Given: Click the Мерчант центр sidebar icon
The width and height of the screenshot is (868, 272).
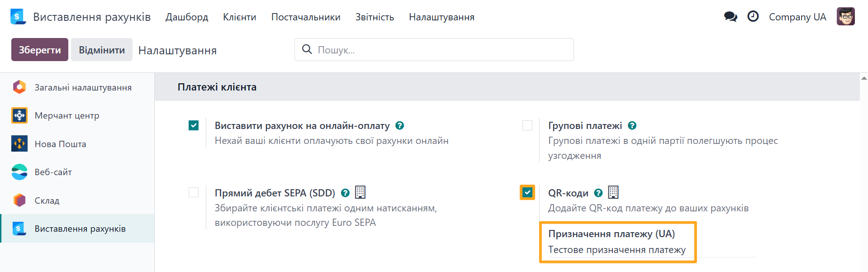Looking at the screenshot, I should (x=19, y=115).
